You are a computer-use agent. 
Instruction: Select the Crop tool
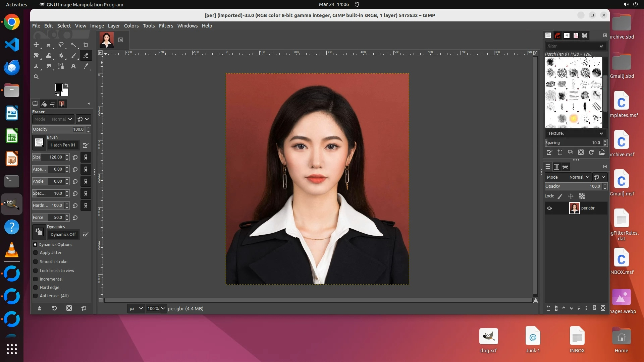(x=86, y=45)
